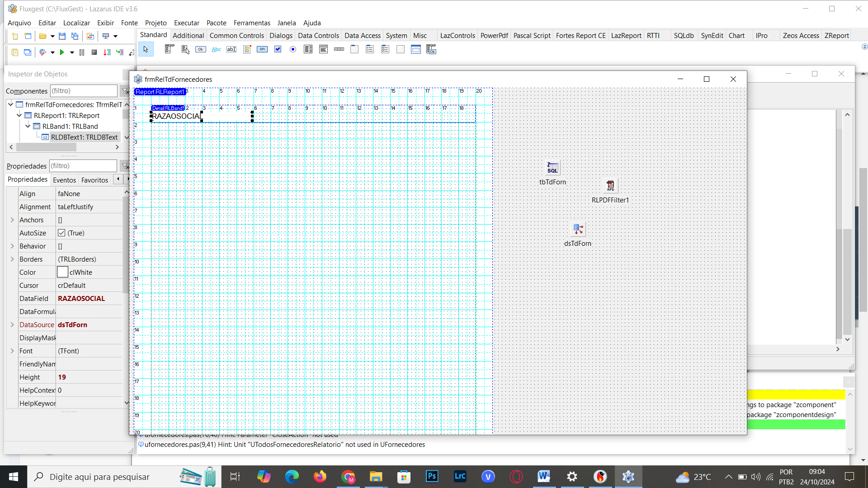Select the dsTdForn datasource component
Viewport: 868px width, 488px height.
tap(578, 229)
